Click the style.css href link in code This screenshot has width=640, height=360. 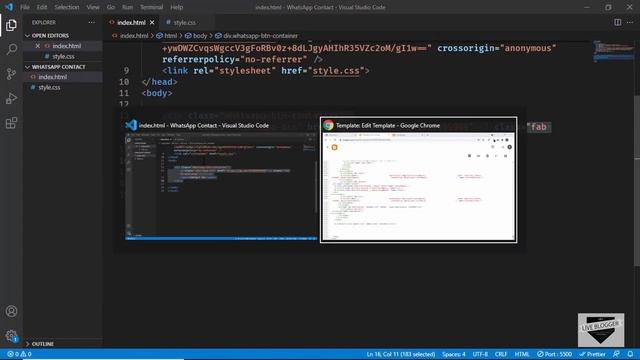[x=336, y=71]
